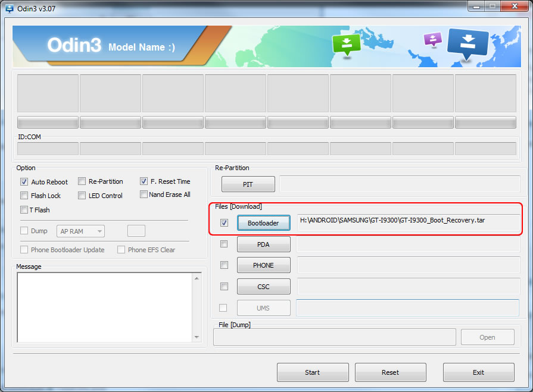Click inside the Message log box
Image resolution: width=533 pixels, height=392 pixels.
pyautogui.click(x=105, y=308)
